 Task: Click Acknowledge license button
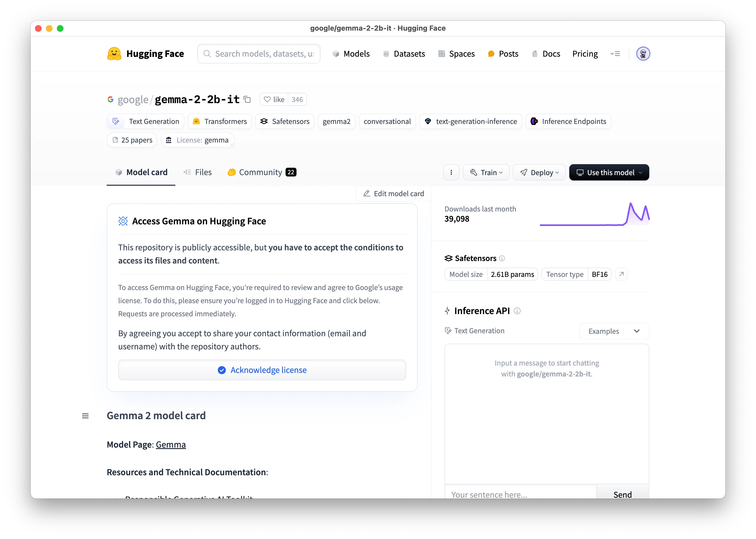(262, 370)
